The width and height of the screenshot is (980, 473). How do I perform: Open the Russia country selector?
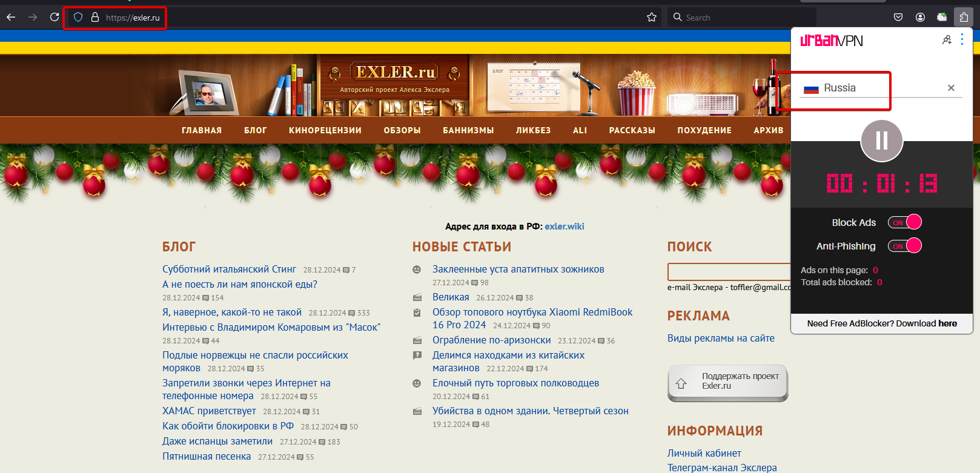[x=840, y=88]
